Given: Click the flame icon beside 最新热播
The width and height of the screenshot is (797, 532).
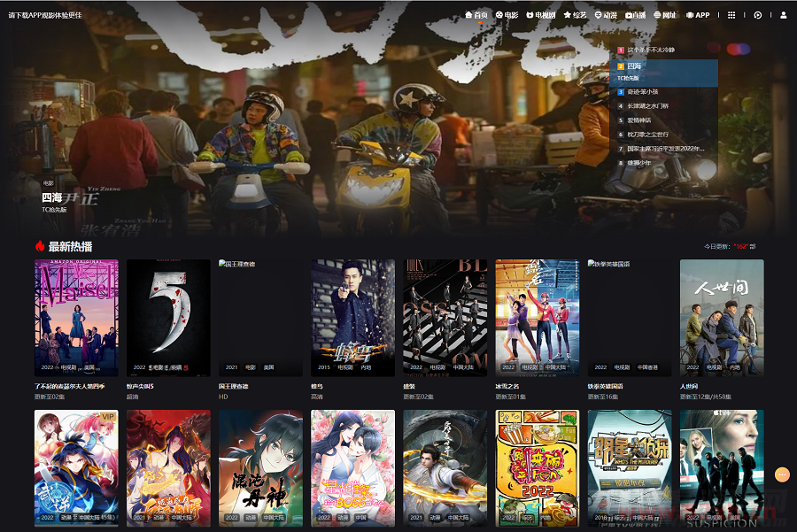Looking at the screenshot, I should (x=40, y=246).
